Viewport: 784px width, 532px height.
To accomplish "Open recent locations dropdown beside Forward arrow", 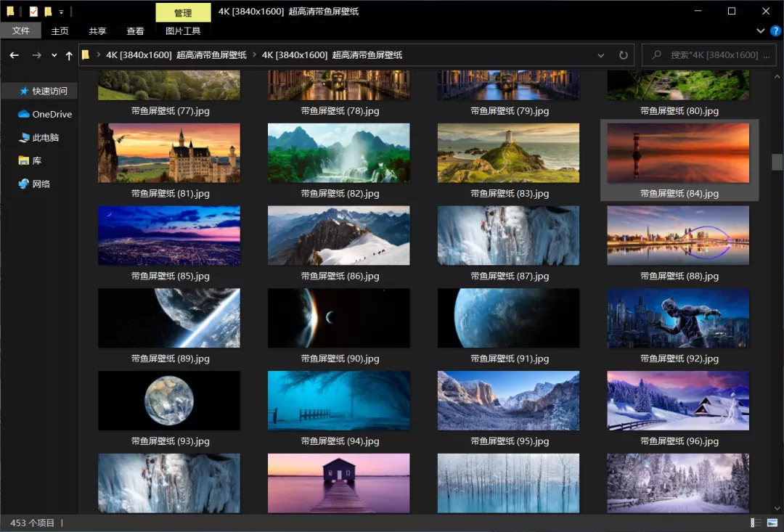I will 54,55.
